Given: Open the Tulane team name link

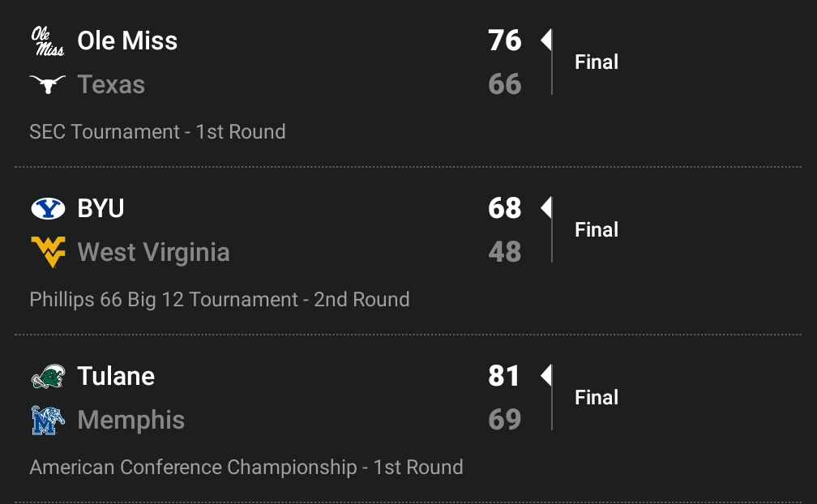Looking at the screenshot, I should pos(116,377).
